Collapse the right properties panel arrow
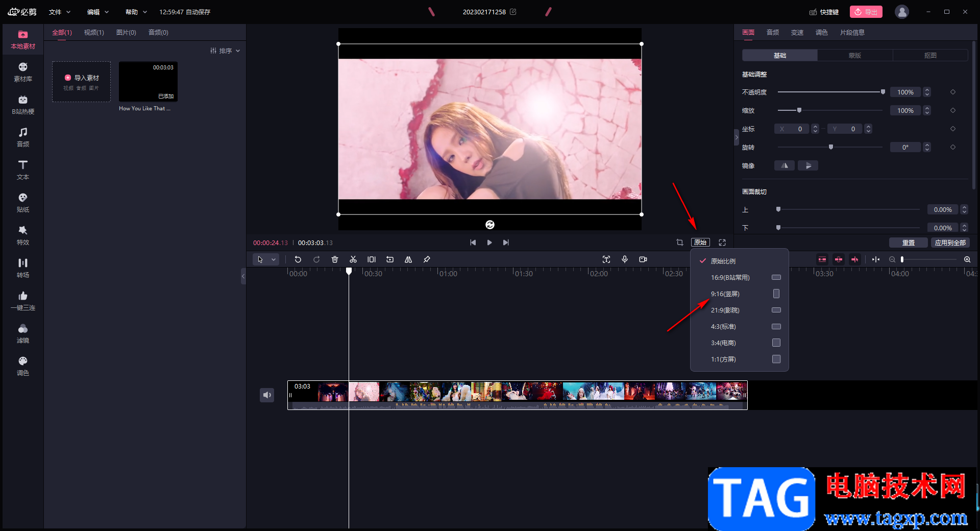This screenshot has height=531, width=980. [x=737, y=137]
